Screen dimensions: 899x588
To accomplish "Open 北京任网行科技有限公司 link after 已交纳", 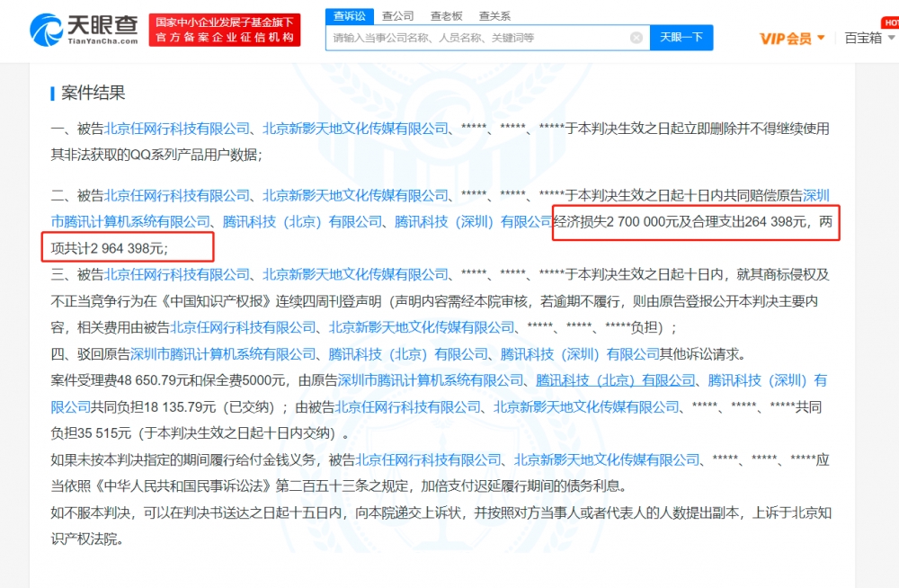I will [x=407, y=407].
